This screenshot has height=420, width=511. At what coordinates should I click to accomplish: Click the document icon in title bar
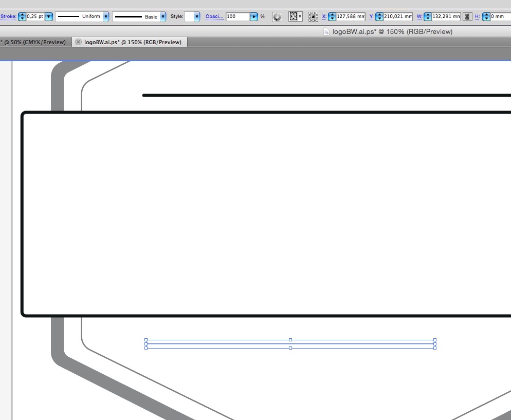pyautogui.click(x=326, y=31)
